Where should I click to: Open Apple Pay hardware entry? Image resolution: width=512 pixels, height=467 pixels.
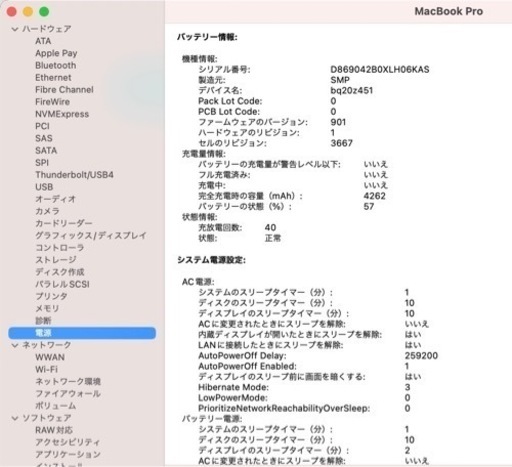56,53
